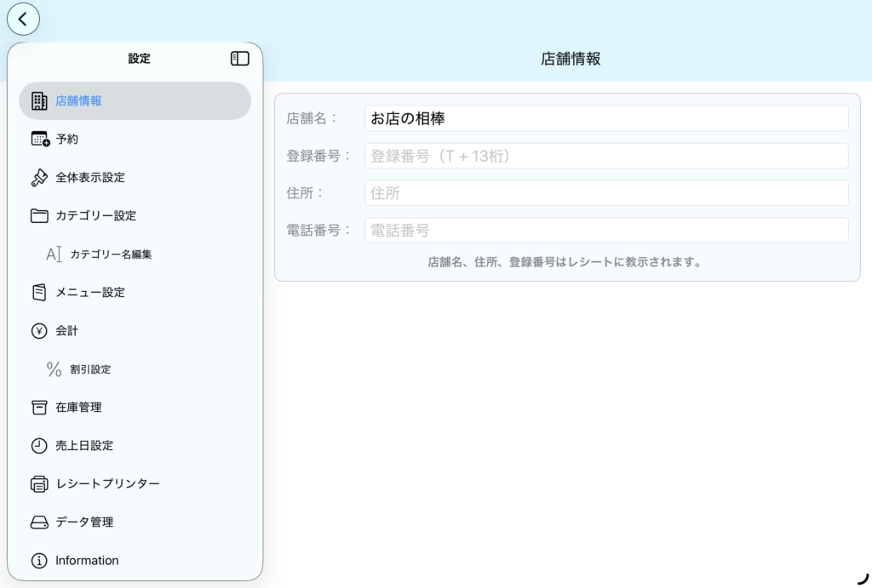Click the back arrow button
The height and width of the screenshot is (588, 872).
click(x=23, y=19)
